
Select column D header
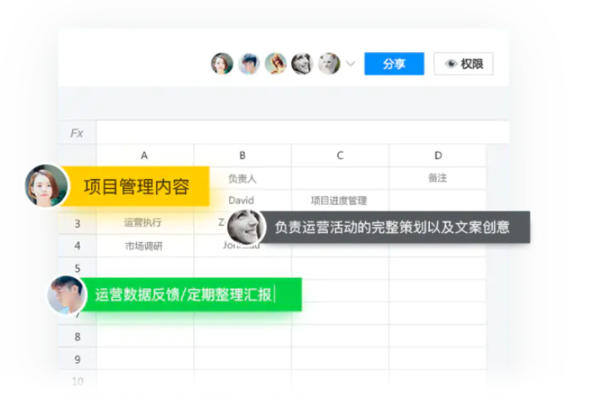click(x=438, y=155)
